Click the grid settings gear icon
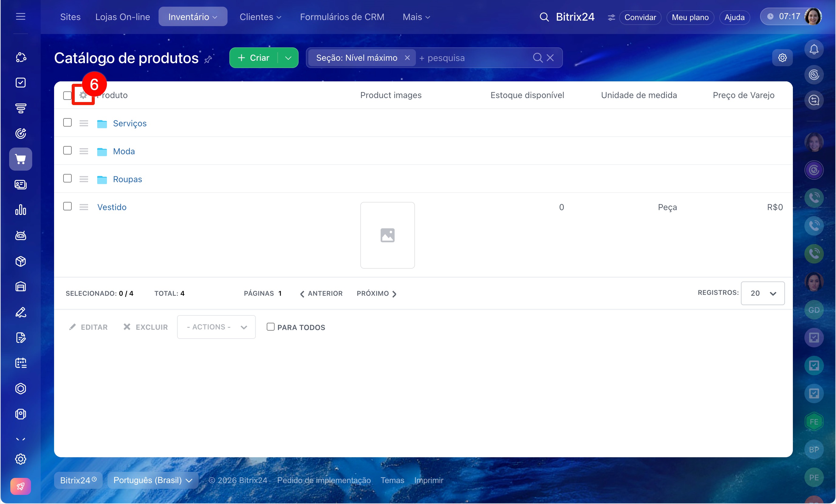836x504 pixels. (83, 95)
